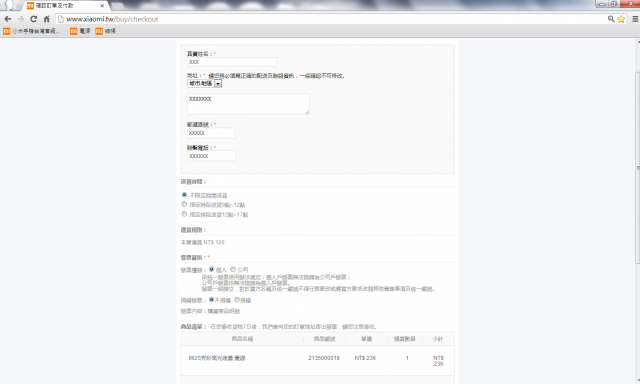Click the postal code field with XXXXX
The image size is (640, 384).
click(x=211, y=133)
